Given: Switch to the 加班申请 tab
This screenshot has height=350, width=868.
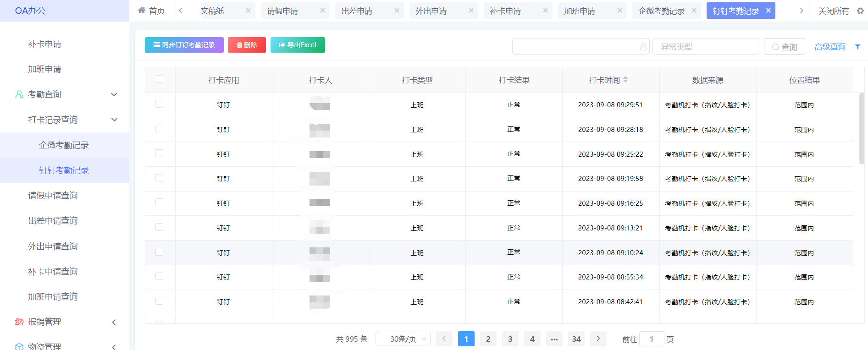Looking at the screenshot, I should 580,11.
